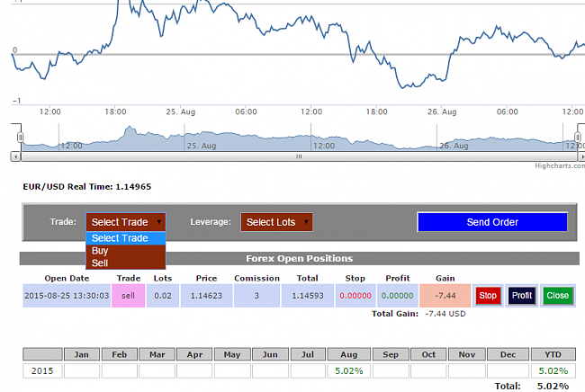Click the 25. Aug main chart axis label
This screenshot has height=392, width=585.
coord(181,111)
